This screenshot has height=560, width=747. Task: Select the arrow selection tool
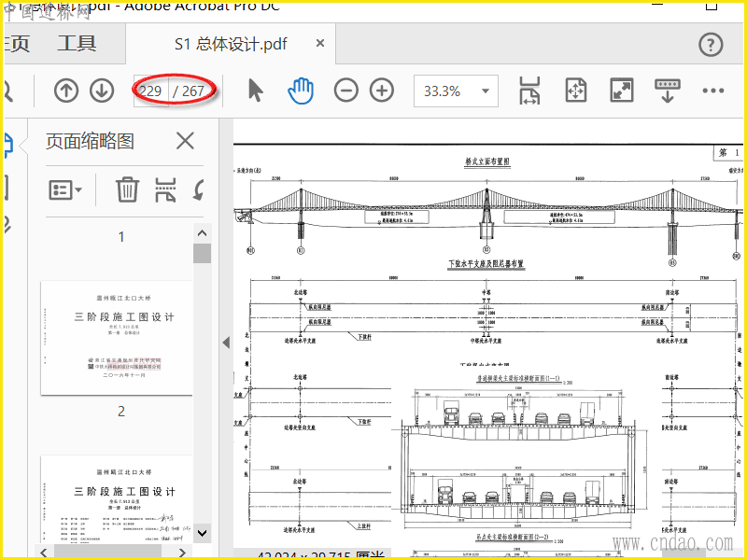[x=255, y=91]
